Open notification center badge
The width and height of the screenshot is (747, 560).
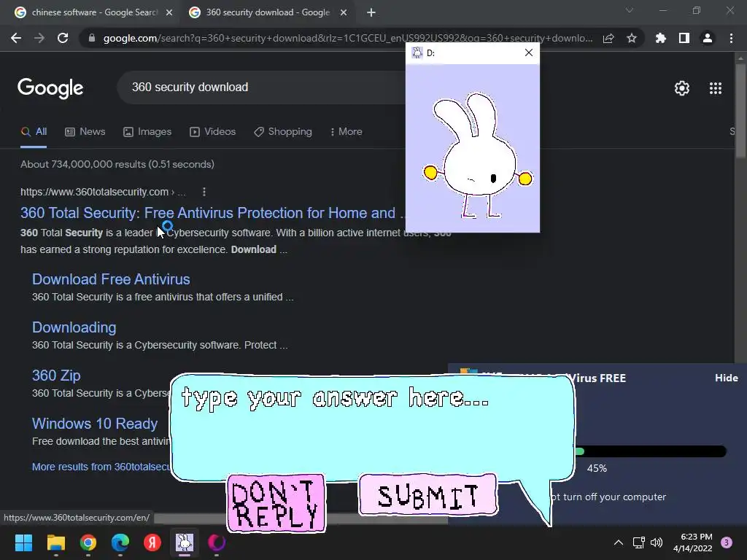[726, 542]
